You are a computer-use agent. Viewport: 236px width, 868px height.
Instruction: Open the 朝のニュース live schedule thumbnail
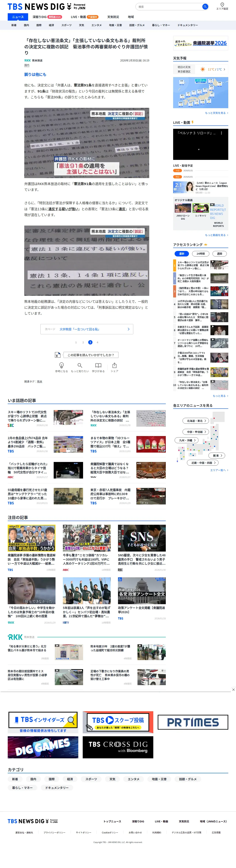tap(184, 187)
